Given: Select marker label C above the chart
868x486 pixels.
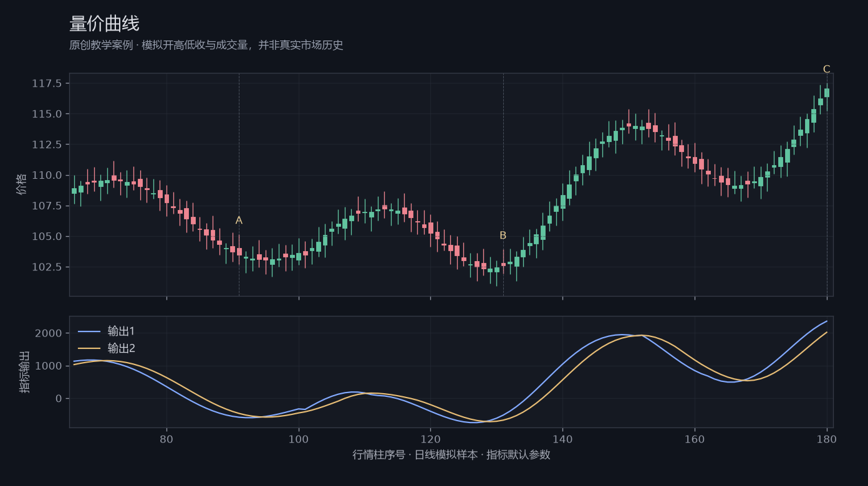Looking at the screenshot, I should [827, 69].
